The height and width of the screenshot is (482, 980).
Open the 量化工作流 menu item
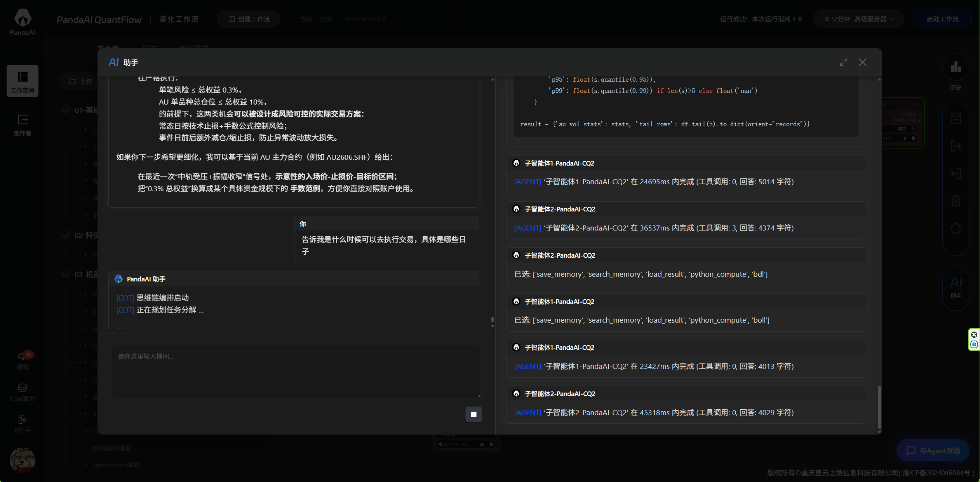point(178,18)
